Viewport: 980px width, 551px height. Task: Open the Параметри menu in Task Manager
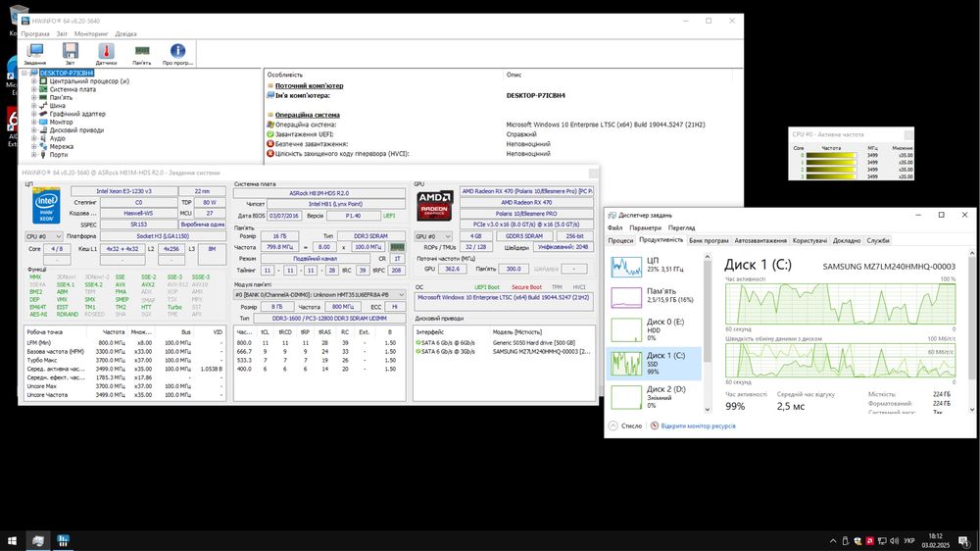[x=645, y=227]
